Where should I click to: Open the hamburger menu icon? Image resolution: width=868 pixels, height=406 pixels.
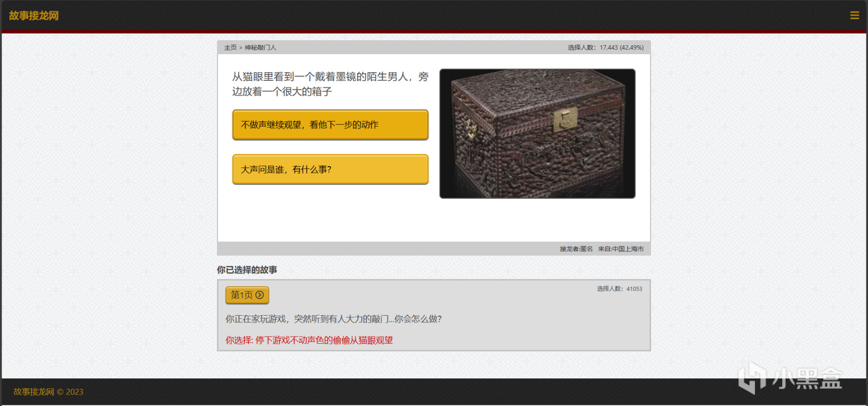click(x=854, y=16)
